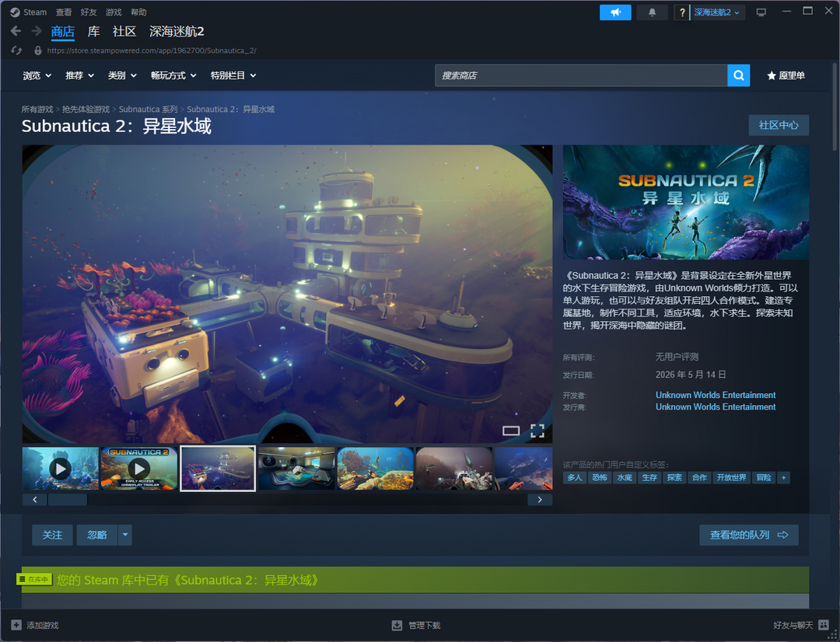
Task: Click the 恐怖 tag
Action: coord(600,478)
